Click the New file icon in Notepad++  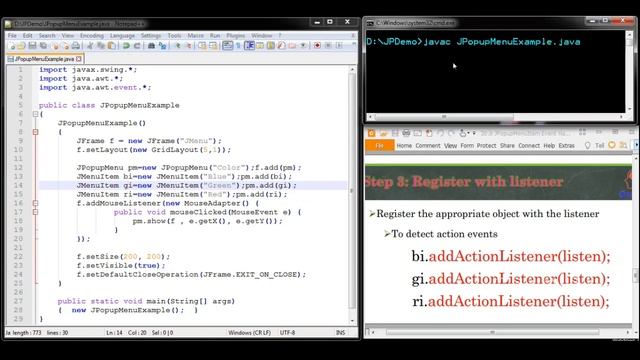[x=11, y=46]
